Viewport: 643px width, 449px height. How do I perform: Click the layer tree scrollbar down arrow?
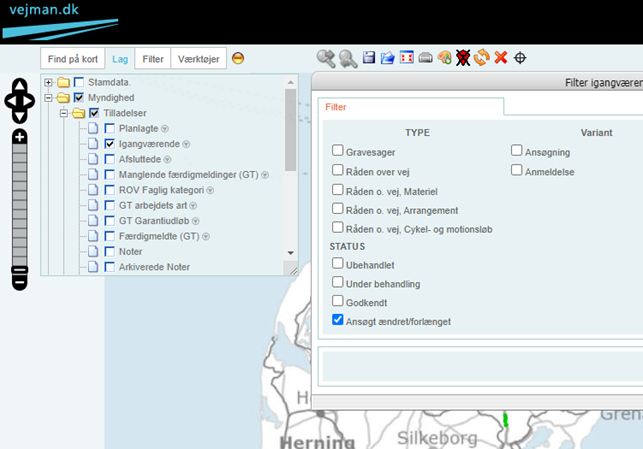[x=291, y=253]
